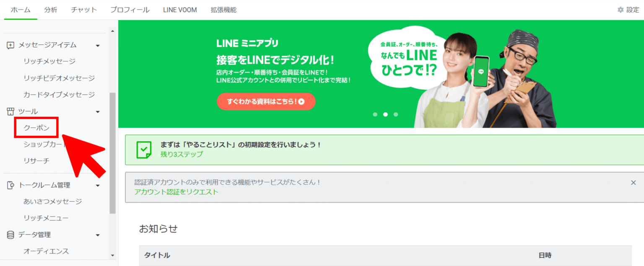The image size is (644, 266).
Task: Go to the LINE VOOM tab
Action: (179, 9)
